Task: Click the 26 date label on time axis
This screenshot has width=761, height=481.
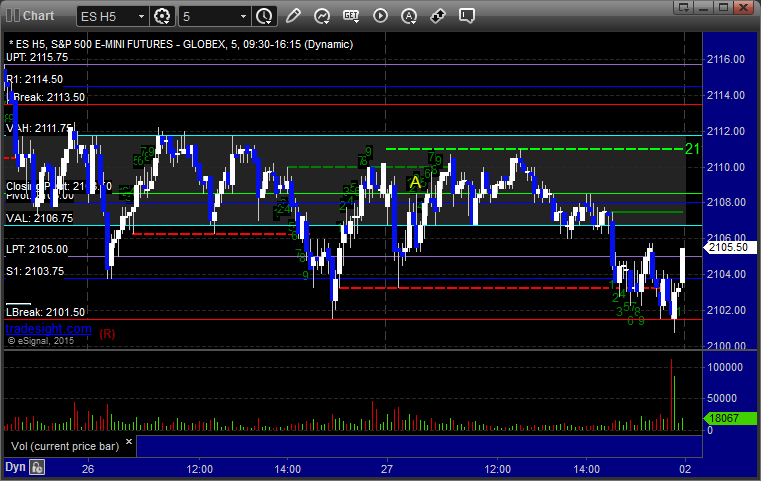Action: (x=88, y=469)
